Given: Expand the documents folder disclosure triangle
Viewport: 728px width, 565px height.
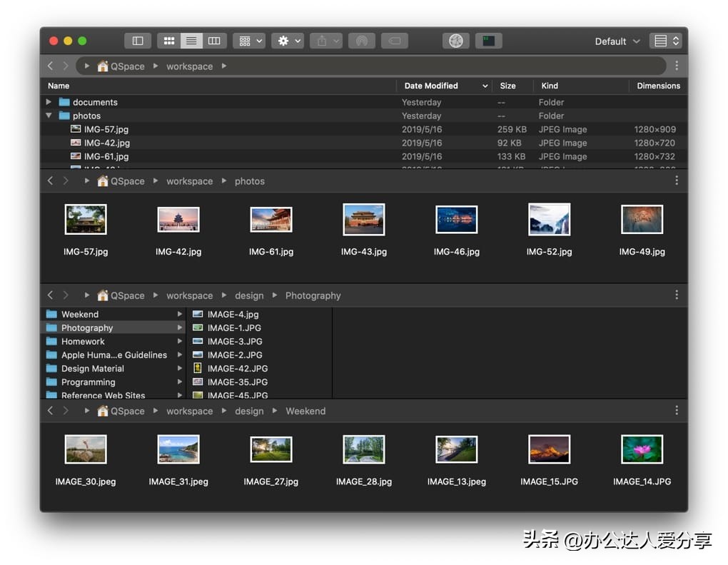Looking at the screenshot, I should coord(49,102).
